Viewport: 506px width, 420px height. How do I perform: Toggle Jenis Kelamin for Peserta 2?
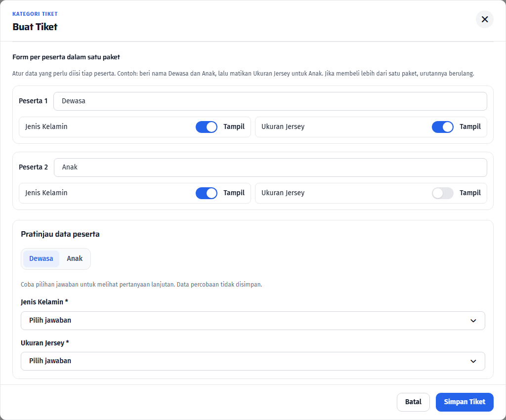[207, 193]
